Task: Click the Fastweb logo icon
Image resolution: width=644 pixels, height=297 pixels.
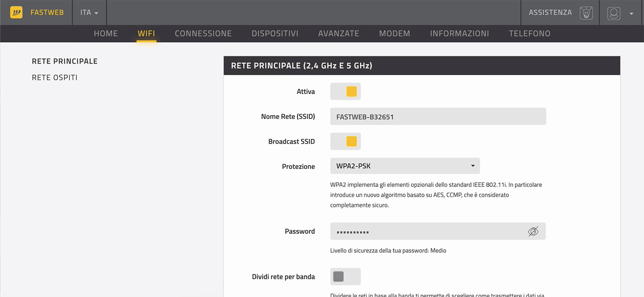Action: (16, 12)
